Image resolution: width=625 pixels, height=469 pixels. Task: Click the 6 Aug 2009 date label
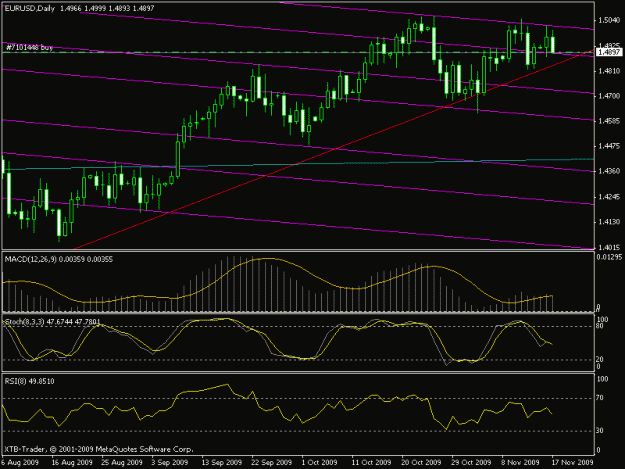(x=20, y=462)
